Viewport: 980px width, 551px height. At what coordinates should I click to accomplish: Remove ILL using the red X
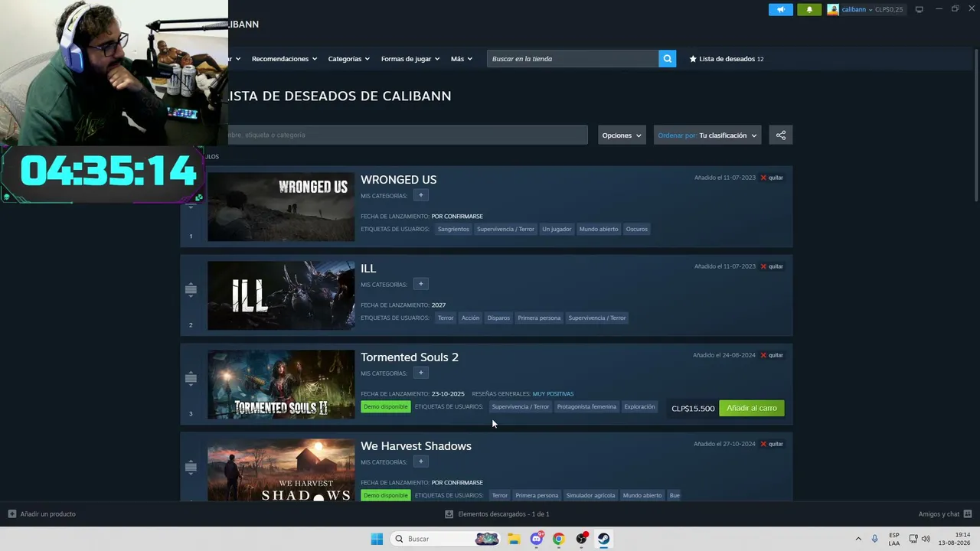coord(772,266)
